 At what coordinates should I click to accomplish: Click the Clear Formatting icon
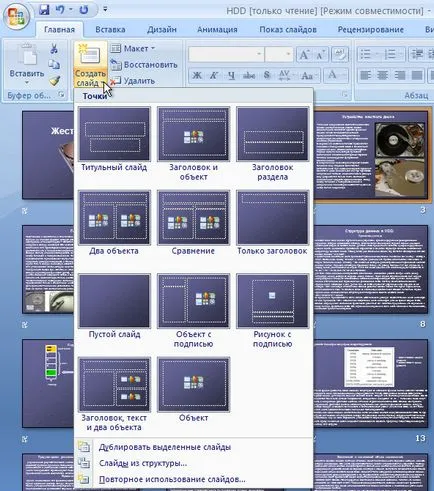(x=339, y=55)
